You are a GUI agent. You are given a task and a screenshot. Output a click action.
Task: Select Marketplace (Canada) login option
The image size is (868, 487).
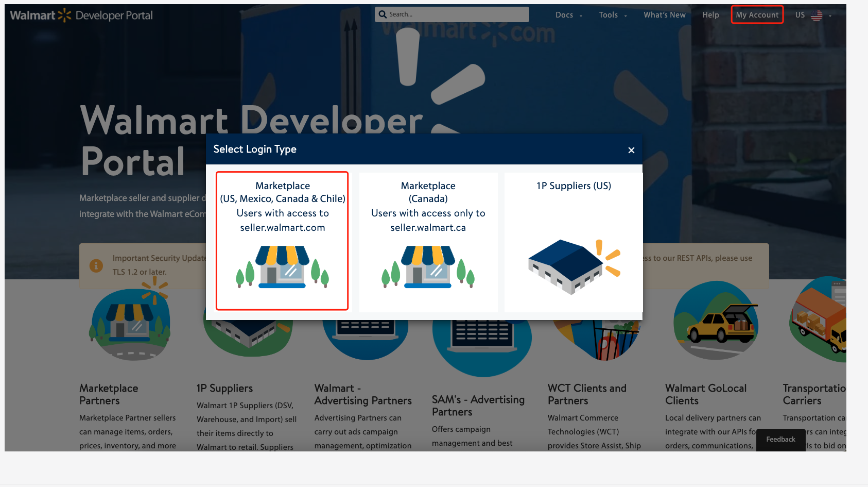pos(428,242)
